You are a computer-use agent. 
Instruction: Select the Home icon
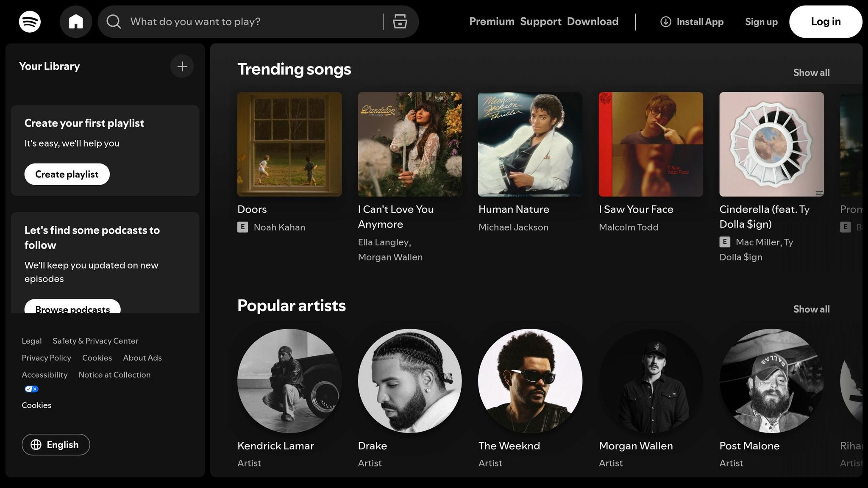(76, 22)
